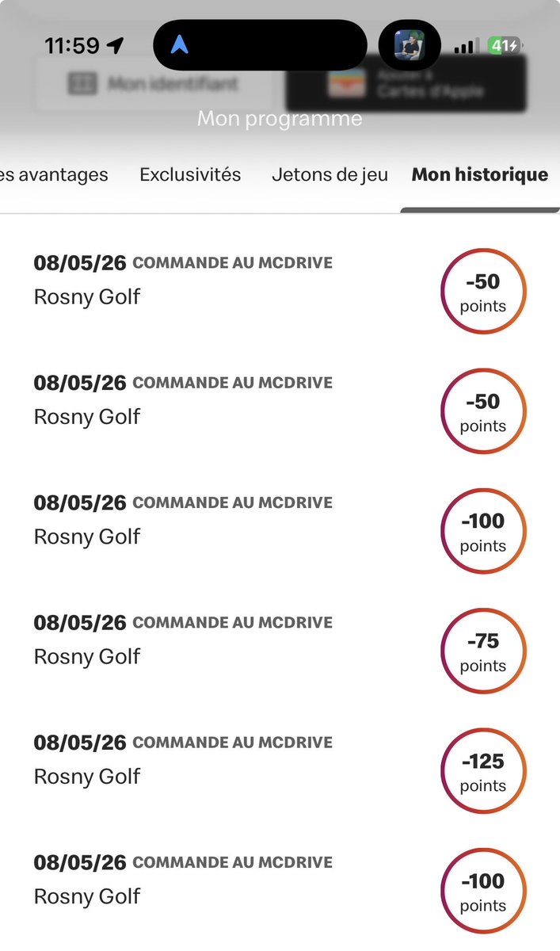Image resolution: width=560 pixels, height=951 pixels.
Task: Tap the first -50 points circle badge
Action: click(483, 291)
